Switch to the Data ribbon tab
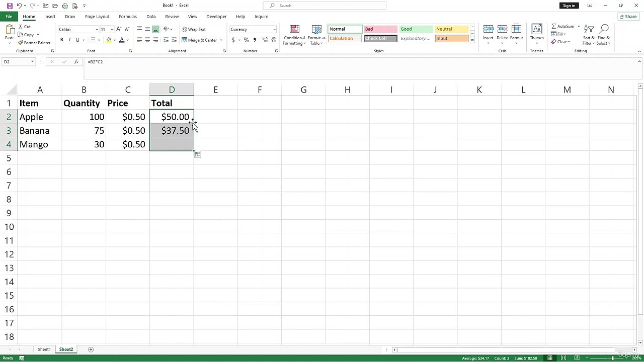Image resolution: width=644 pixels, height=362 pixels. (151, 17)
